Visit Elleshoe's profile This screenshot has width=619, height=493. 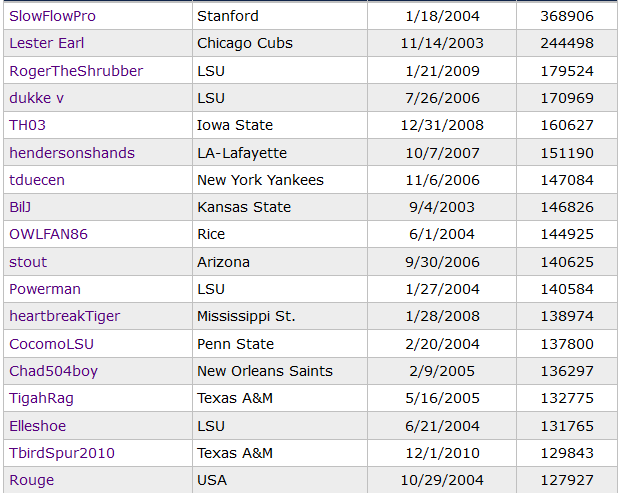point(38,425)
